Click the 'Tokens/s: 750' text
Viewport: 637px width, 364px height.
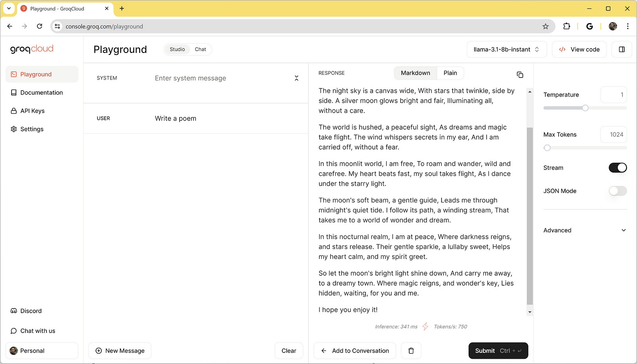(x=450, y=327)
